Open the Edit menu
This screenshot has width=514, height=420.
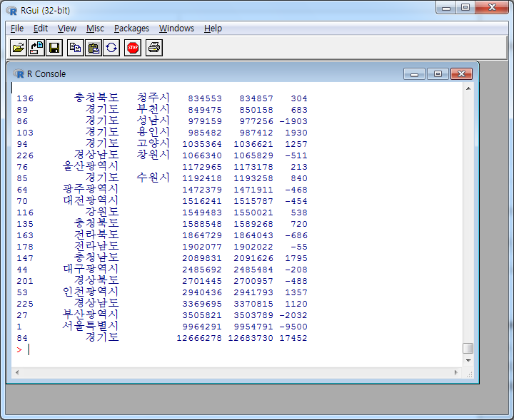click(x=41, y=29)
